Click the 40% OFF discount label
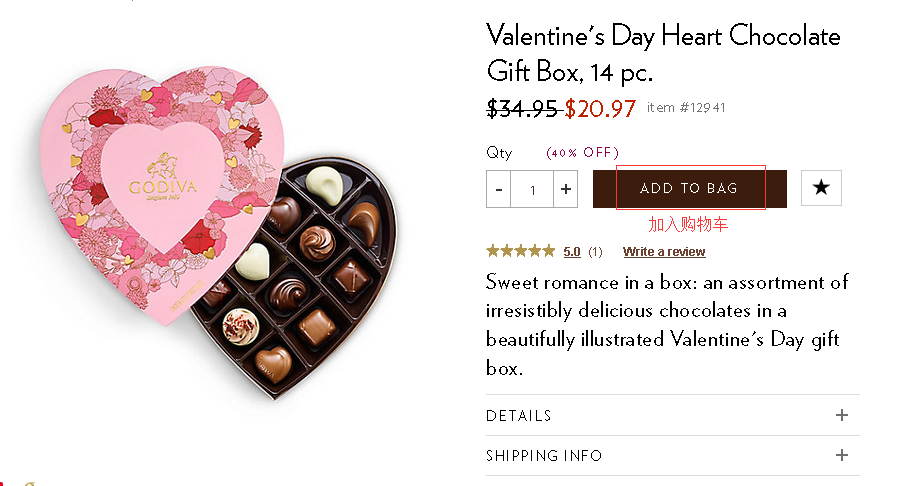Image resolution: width=908 pixels, height=486 pixels. (582, 153)
